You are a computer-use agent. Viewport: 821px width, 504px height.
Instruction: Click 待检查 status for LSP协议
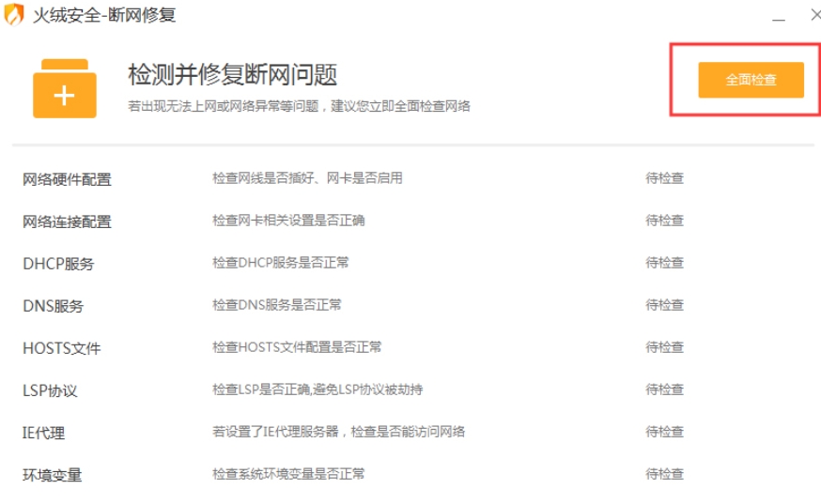665,389
